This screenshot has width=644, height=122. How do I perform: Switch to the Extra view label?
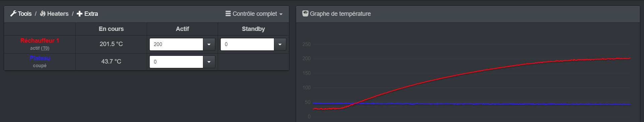[91, 14]
